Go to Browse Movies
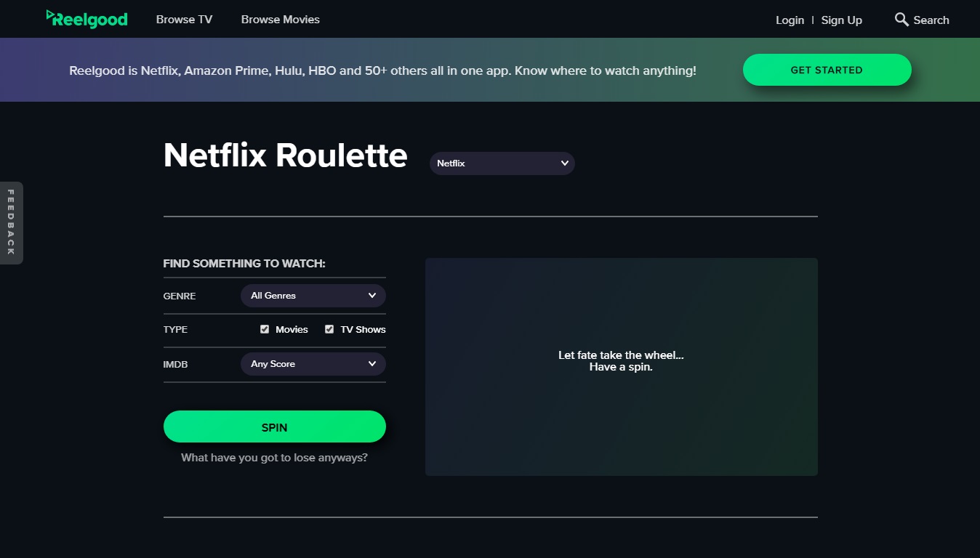This screenshot has height=558, width=980. pos(280,20)
